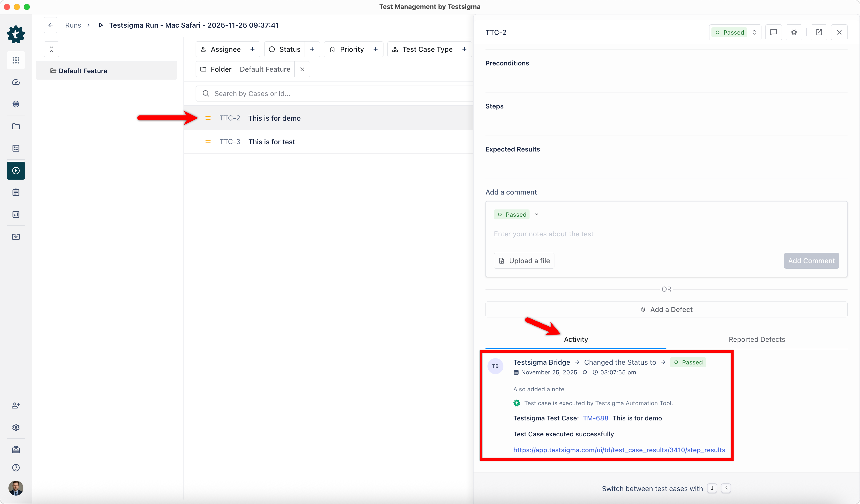Remove the Default Feature folder filter

pos(302,69)
